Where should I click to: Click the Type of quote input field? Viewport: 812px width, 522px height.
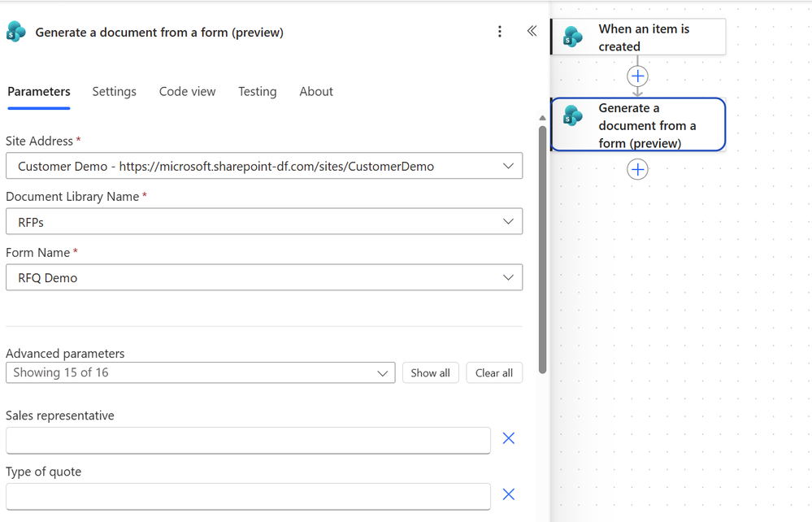(248, 497)
